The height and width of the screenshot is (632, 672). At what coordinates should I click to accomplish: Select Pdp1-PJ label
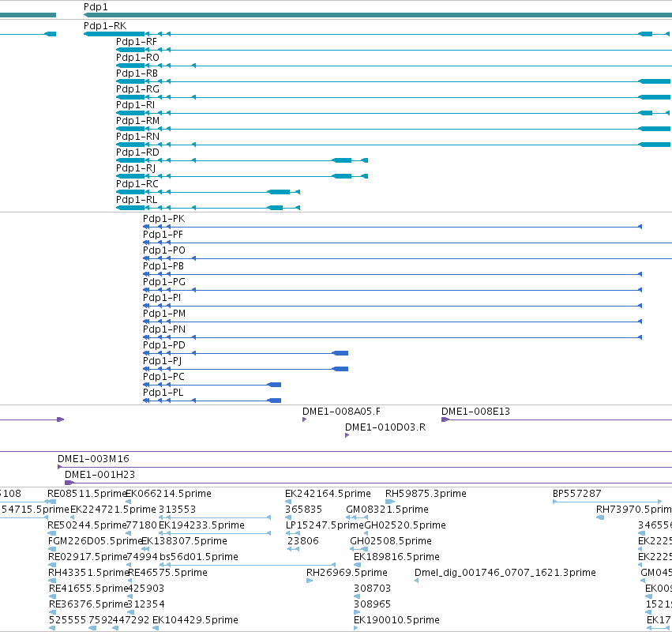[x=163, y=361]
